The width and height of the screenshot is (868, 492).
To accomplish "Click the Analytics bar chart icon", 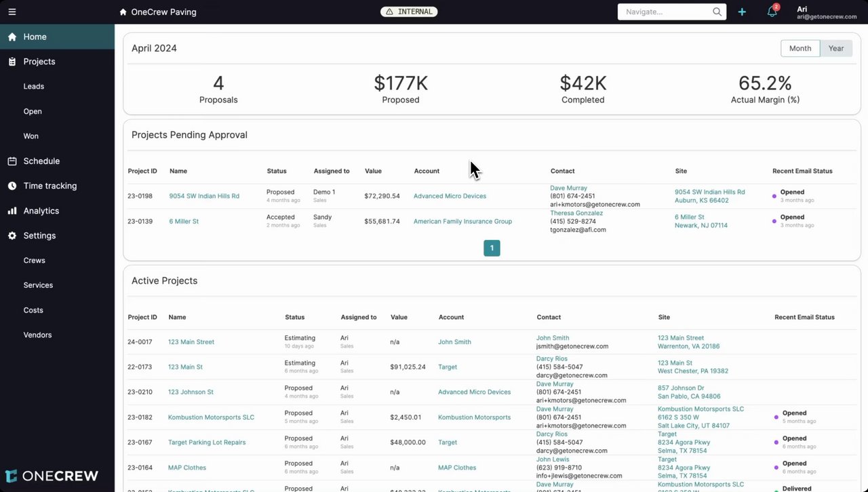I will 12,211.
